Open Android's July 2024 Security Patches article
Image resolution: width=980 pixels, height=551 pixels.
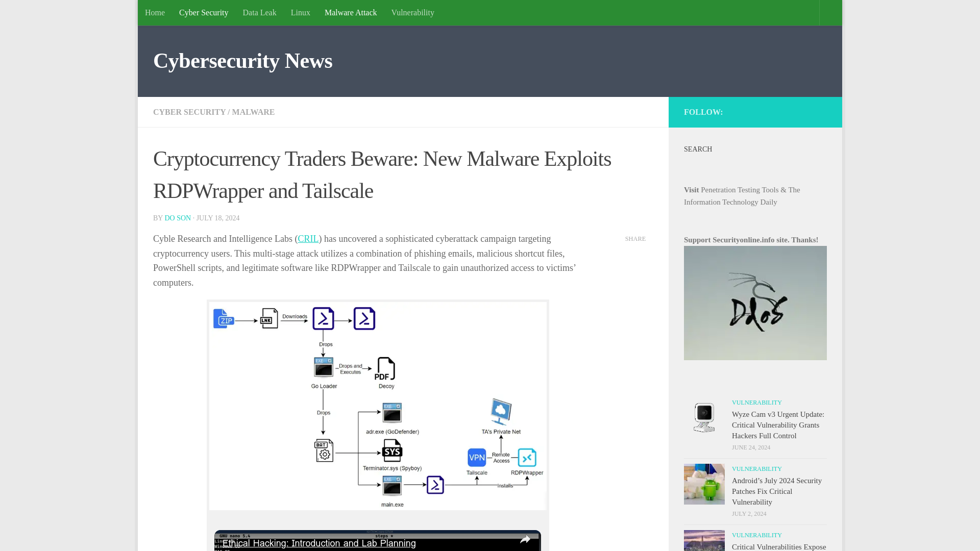click(777, 491)
